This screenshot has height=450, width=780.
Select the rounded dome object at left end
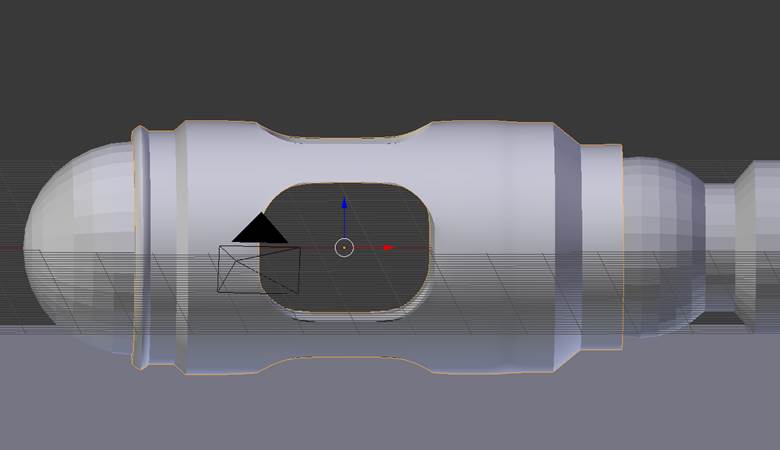77,249
